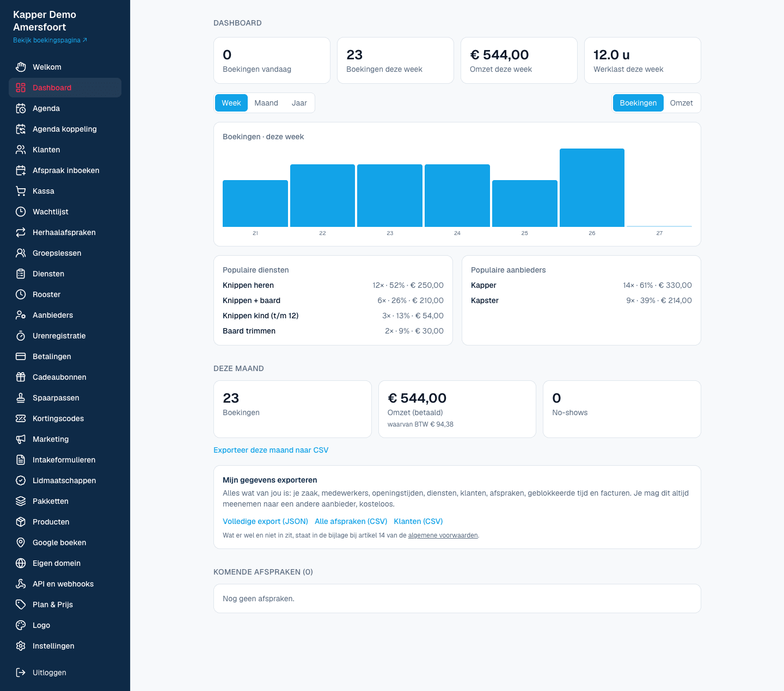
Task: Click the Wachtlijst clock icon
Action: click(21, 212)
